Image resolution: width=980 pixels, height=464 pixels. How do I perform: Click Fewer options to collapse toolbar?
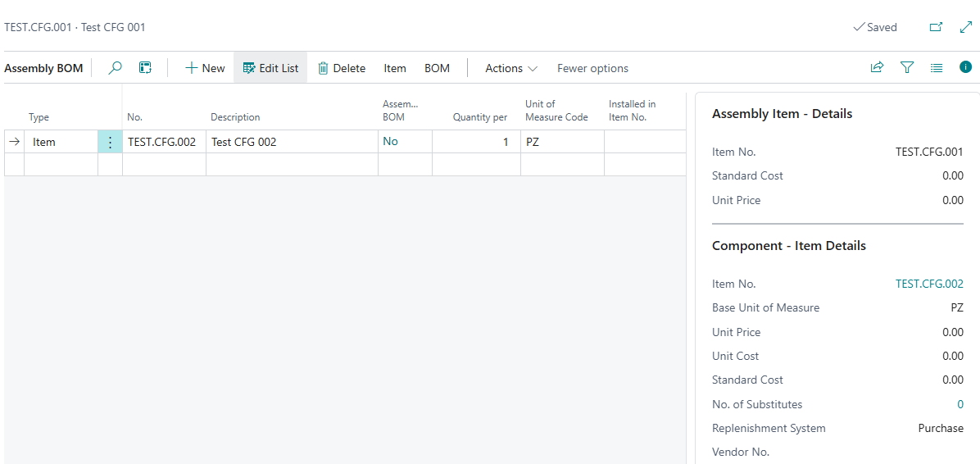592,68
